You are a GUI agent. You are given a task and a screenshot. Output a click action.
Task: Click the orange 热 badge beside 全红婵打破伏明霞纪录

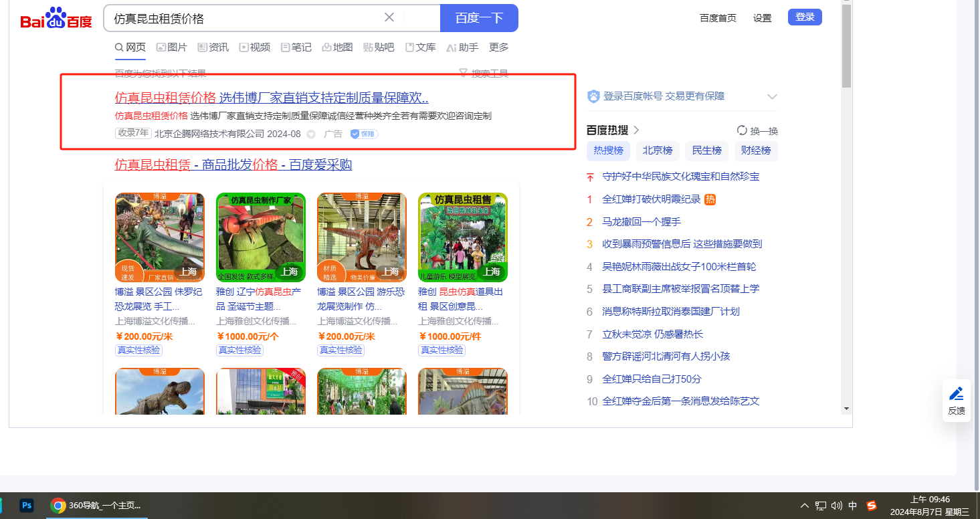(710, 199)
